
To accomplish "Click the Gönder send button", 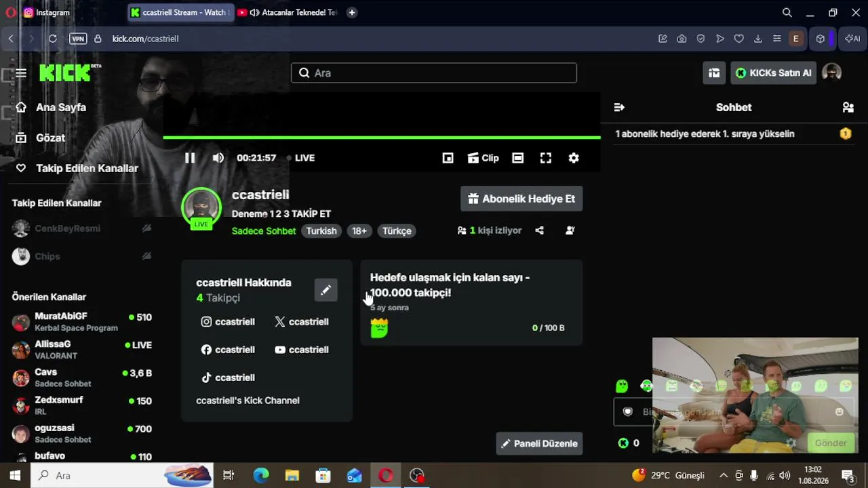I will pos(831,443).
